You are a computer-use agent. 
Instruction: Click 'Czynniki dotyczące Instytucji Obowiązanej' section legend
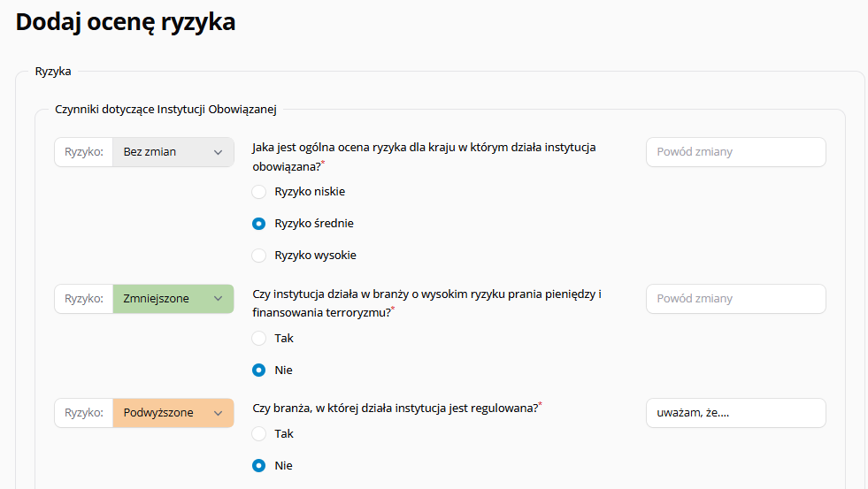coord(165,110)
